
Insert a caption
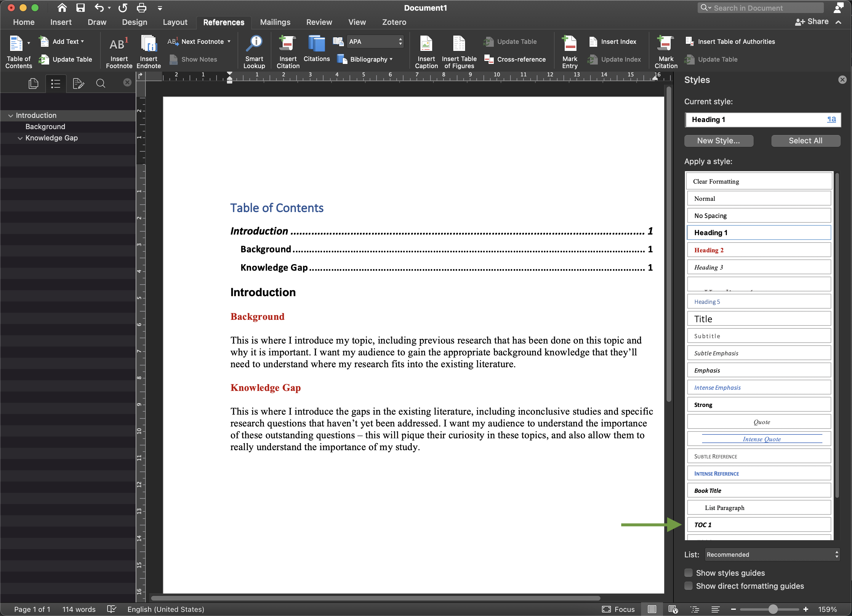(x=426, y=52)
